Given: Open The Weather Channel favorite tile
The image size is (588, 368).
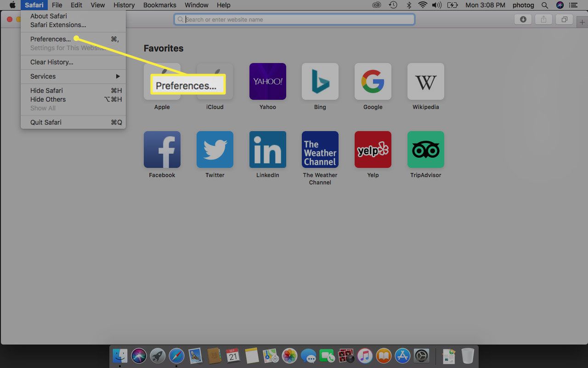Looking at the screenshot, I should click(320, 149).
